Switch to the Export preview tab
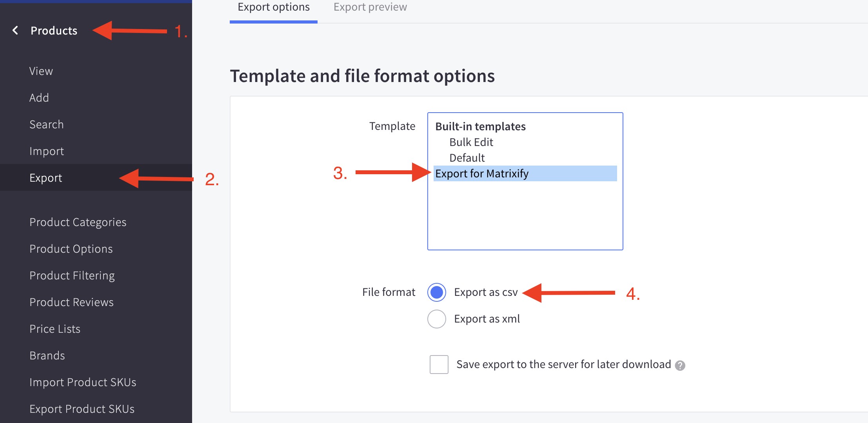Screen dimensions: 868x423 370,7
